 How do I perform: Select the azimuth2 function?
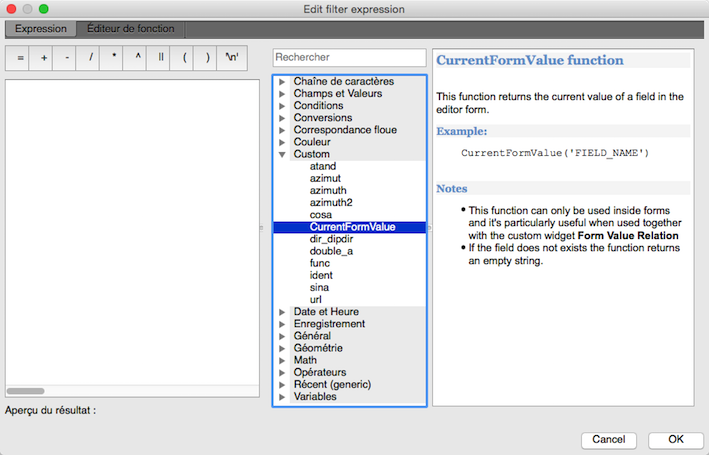pyautogui.click(x=331, y=203)
